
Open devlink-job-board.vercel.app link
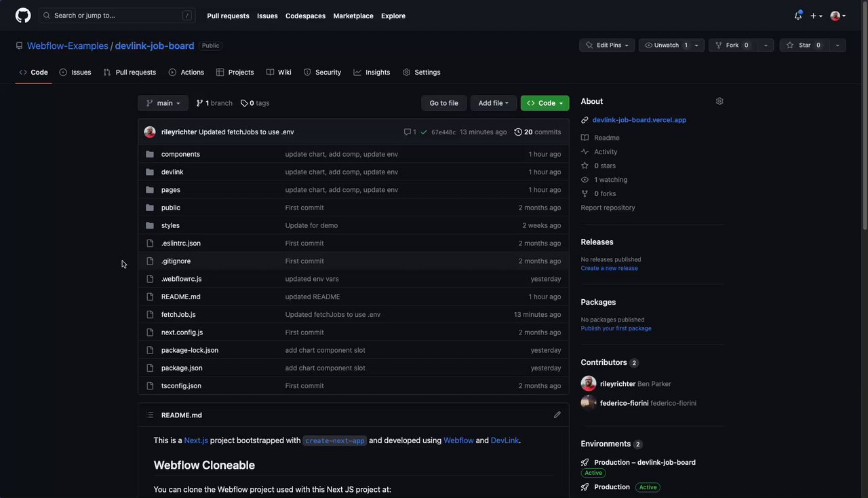(x=639, y=120)
